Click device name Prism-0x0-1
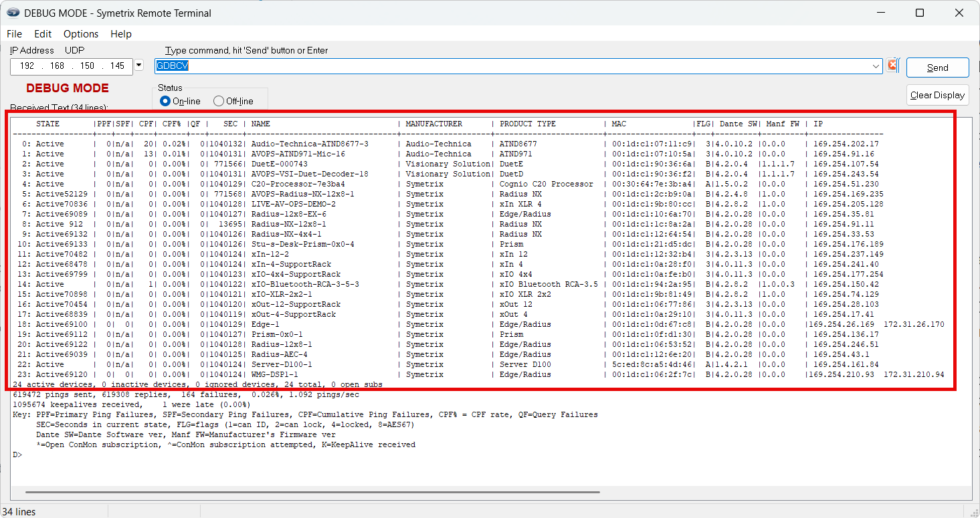980x518 pixels. click(x=277, y=334)
